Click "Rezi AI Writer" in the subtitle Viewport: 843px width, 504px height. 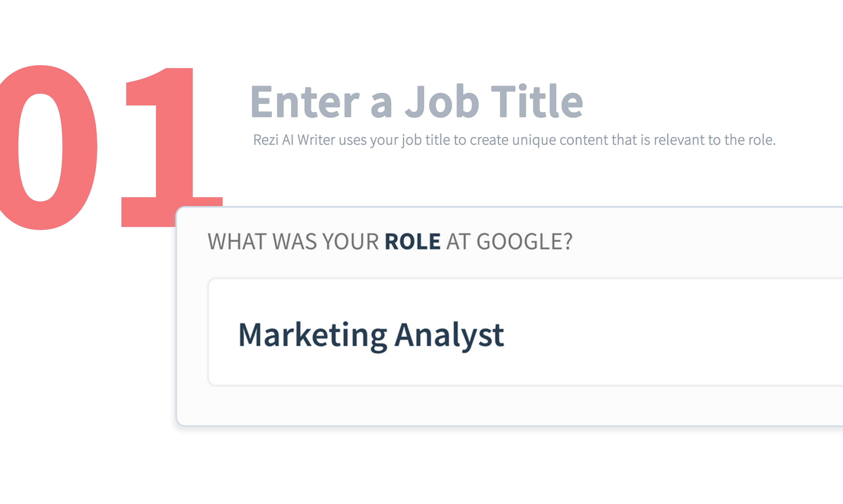[x=294, y=139]
